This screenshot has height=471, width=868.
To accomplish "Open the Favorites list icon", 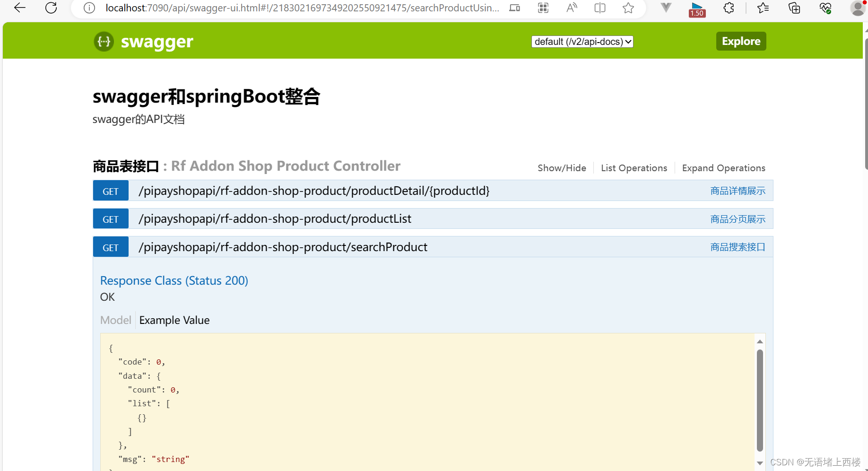I will coord(763,8).
